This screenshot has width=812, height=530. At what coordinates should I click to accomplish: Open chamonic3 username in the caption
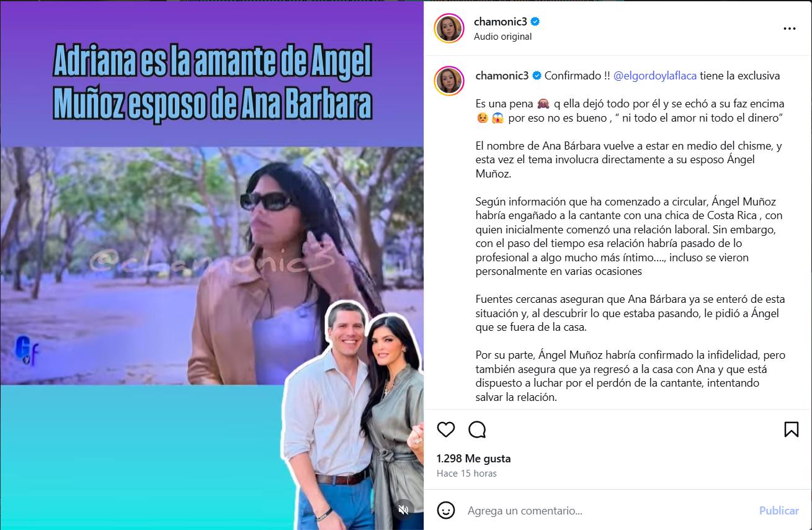(502, 76)
